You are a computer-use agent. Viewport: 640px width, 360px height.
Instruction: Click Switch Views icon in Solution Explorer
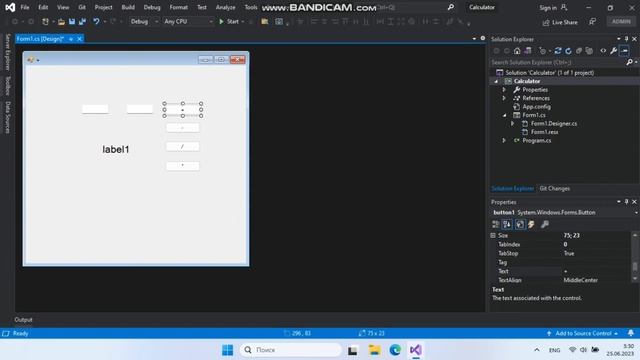tap(528, 51)
